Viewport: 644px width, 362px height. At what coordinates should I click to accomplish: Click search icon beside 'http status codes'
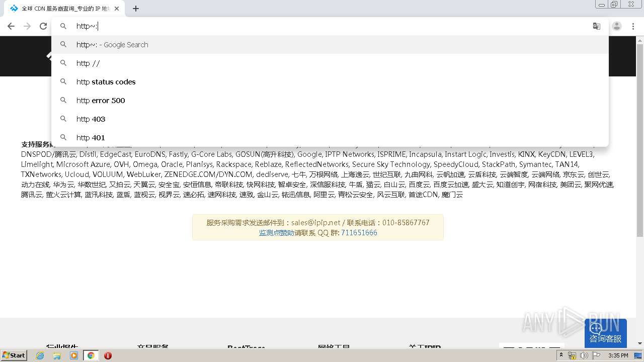point(63,81)
